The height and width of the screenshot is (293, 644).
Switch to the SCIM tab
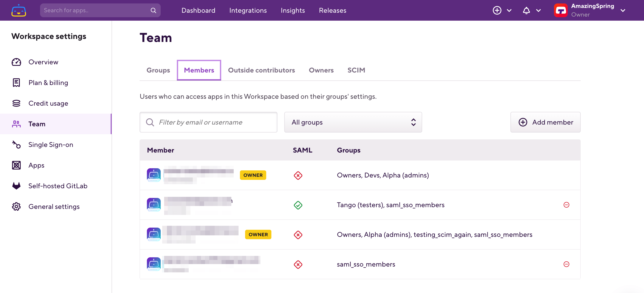point(356,70)
